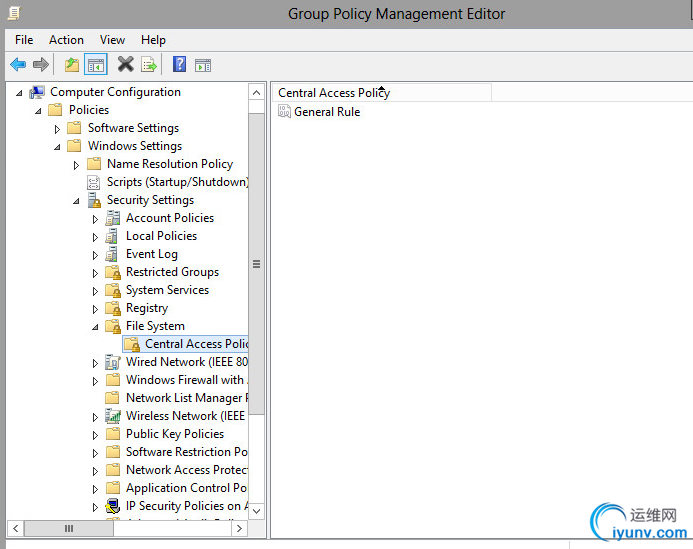Click the horizontal scrollbar left arrow
The height and width of the screenshot is (549, 693).
click(x=15, y=528)
